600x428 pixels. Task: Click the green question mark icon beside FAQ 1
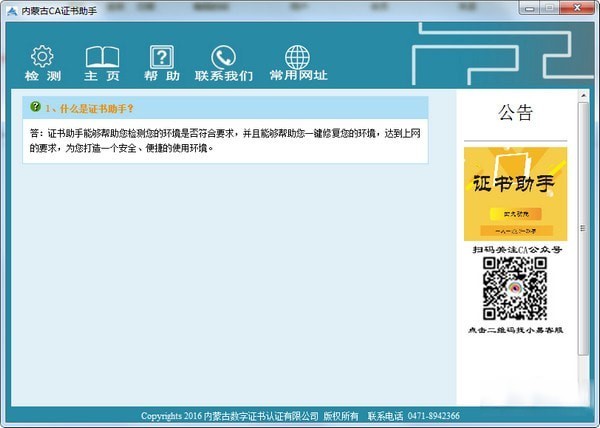click(35, 107)
